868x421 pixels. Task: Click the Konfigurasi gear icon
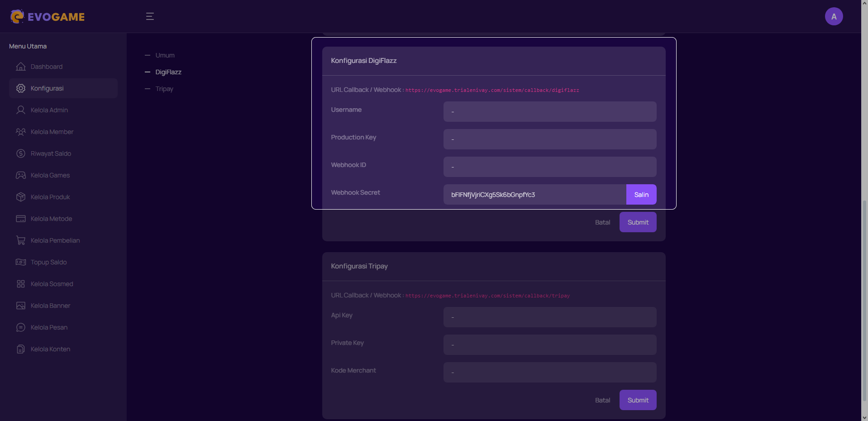pos(21,88)
